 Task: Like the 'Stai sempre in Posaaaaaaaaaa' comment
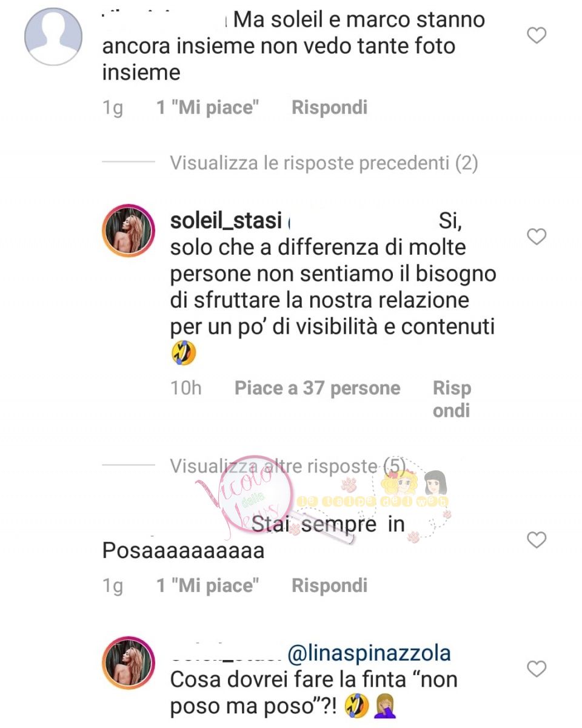coord(537,539)
